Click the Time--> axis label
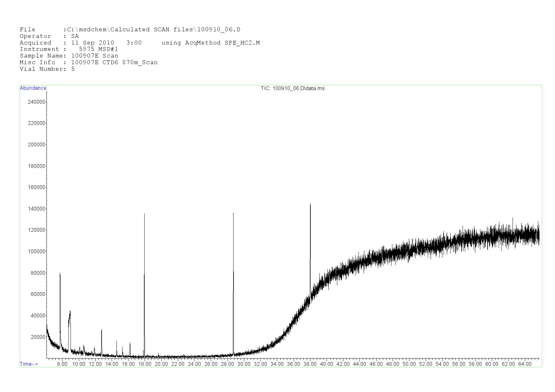This screenshot has width=555, height=392. coord(29,364)
